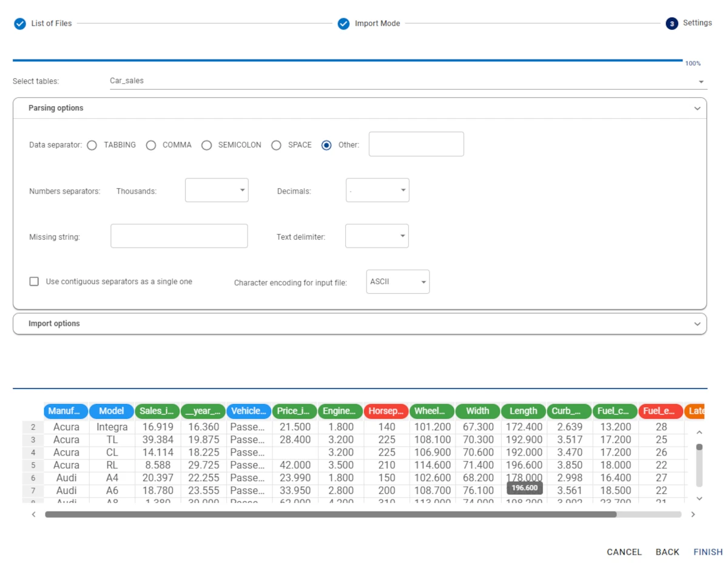
Task: Click the BACK button
Action: pos(667,552)
